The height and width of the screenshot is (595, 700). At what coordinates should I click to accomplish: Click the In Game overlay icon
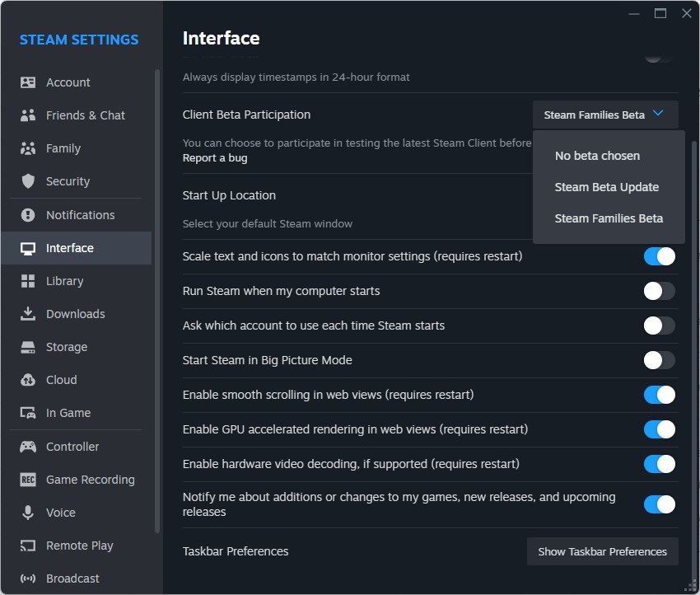point(28,413)
